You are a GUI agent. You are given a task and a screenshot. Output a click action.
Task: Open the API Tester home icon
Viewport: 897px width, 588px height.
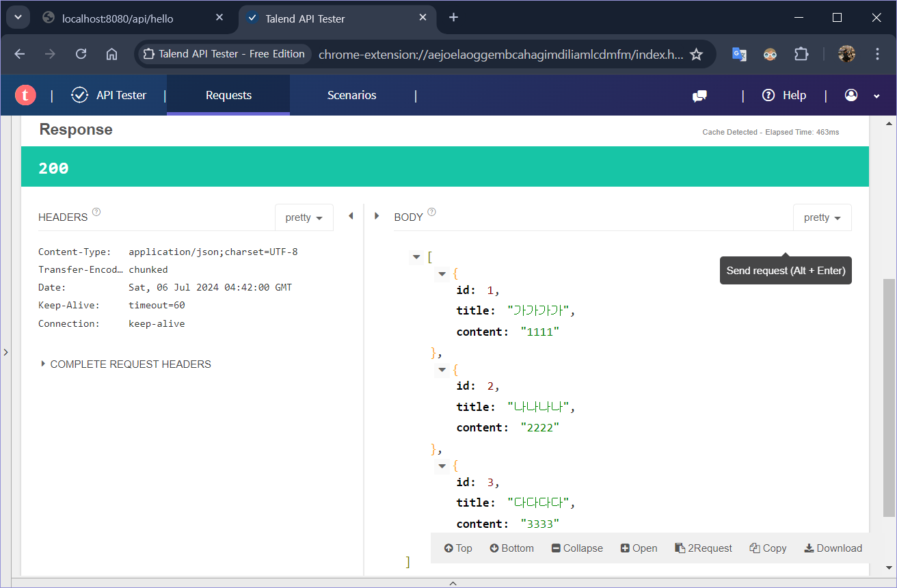click(79, 95)
